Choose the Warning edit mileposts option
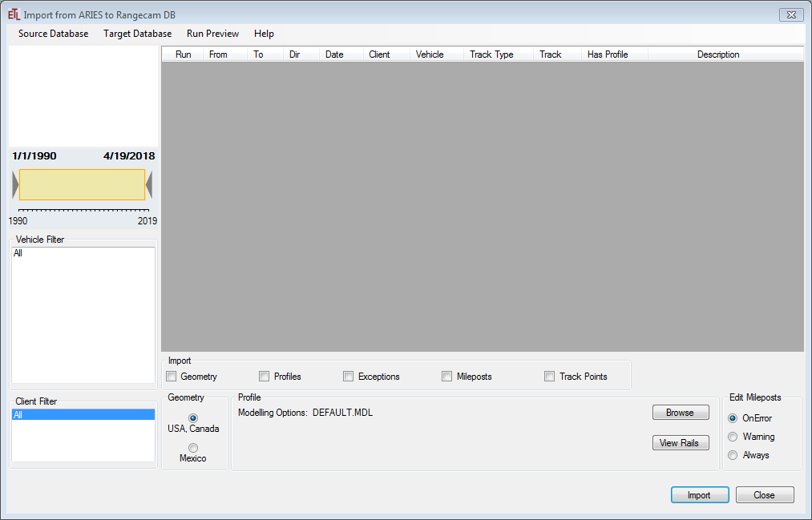 [733, 437]
